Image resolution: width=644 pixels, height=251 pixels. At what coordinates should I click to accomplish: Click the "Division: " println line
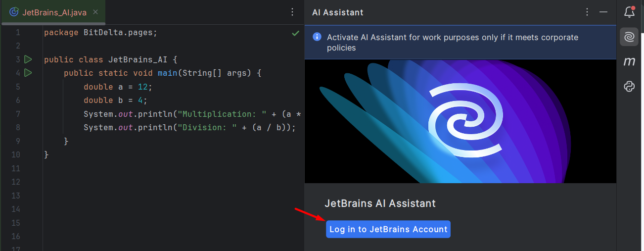click(189, 127)
